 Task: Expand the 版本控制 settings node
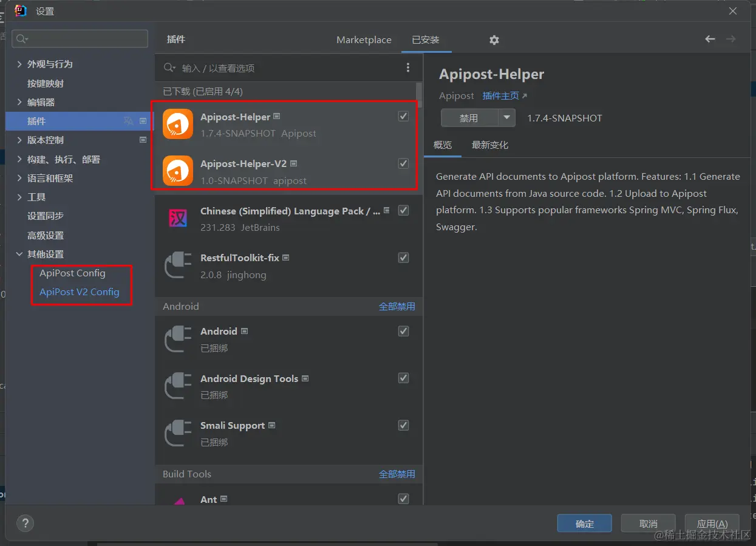tap(19, 140)
